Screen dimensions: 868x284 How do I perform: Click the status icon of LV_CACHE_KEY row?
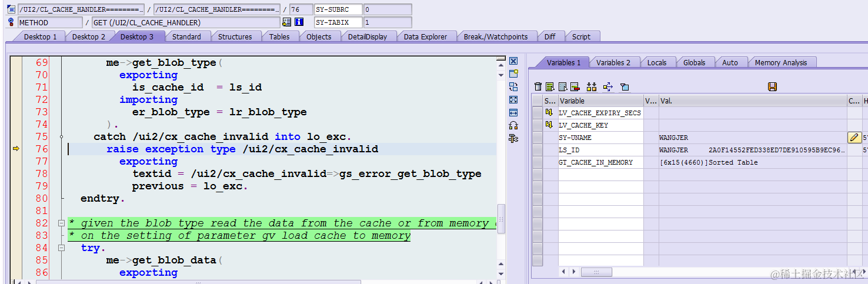pyautogui.click(x=549, y=125)
